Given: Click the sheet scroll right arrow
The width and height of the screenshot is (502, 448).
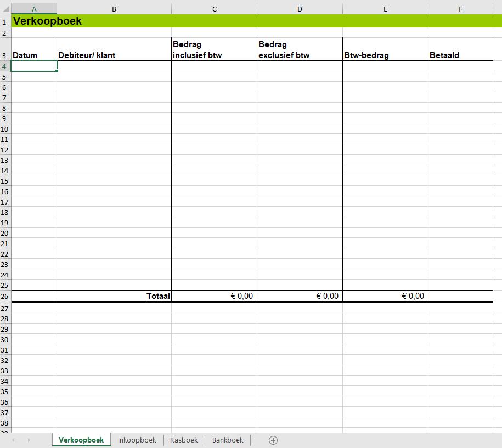Looking at the screenshot, I should [29, 440].
